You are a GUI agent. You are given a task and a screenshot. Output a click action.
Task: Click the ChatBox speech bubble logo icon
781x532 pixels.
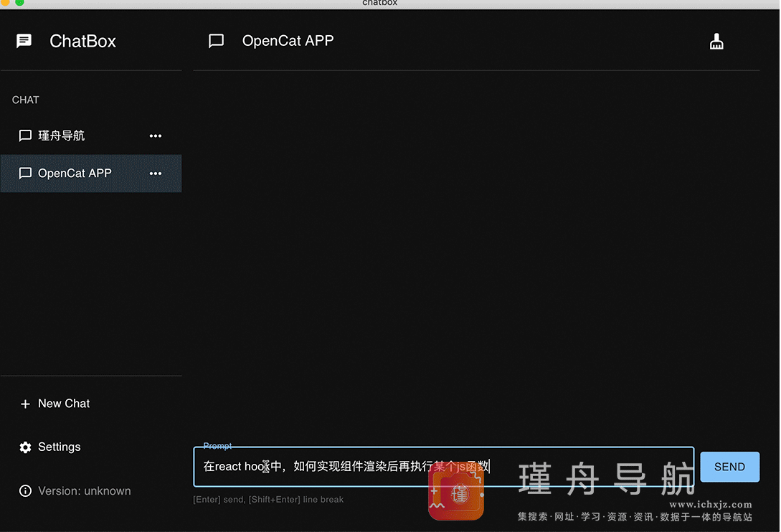point(24,41)
